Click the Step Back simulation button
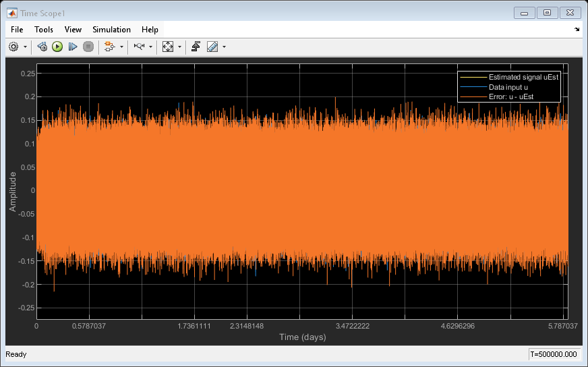 [x=42, y=47]
